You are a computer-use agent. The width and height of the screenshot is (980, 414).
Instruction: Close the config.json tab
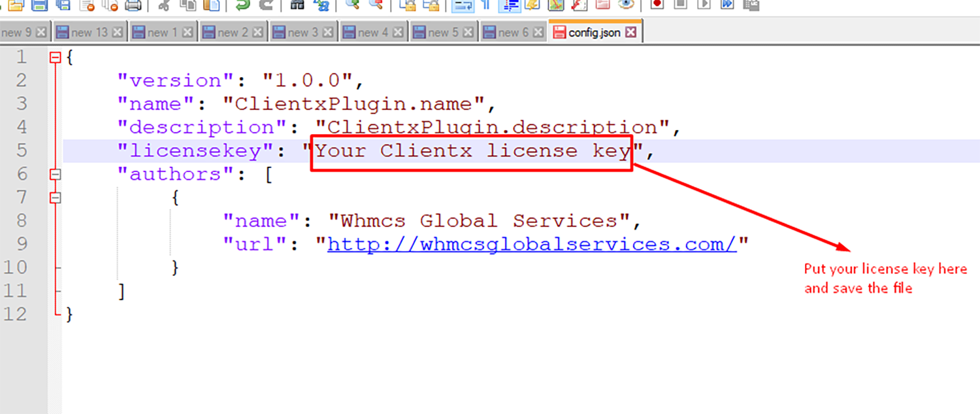(631, 32)
